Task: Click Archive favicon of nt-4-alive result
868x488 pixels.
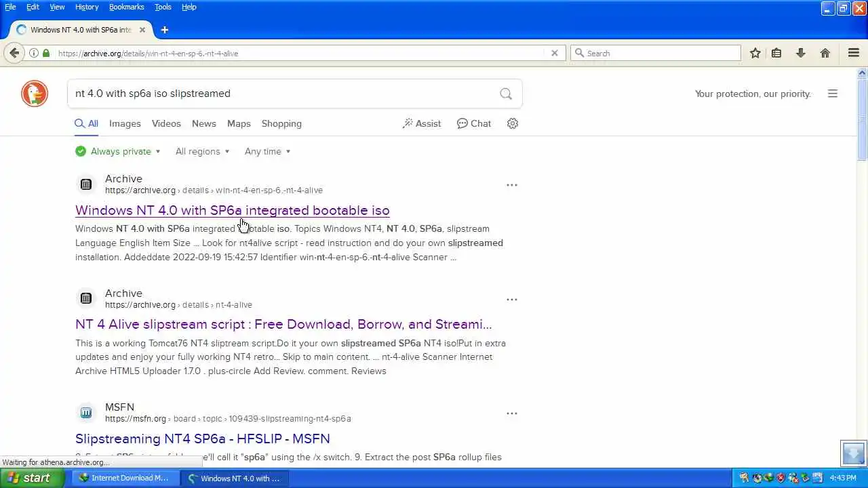Action: (86, 298)
